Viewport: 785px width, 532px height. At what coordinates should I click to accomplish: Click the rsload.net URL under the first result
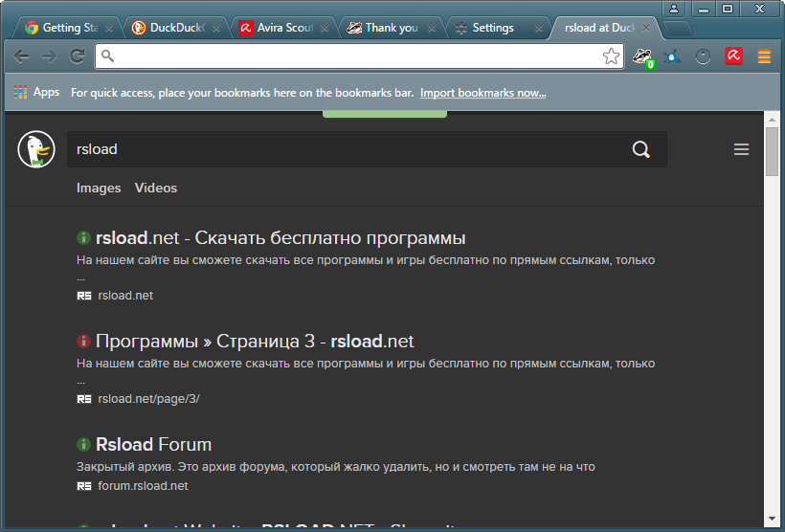tap(125, 296)
